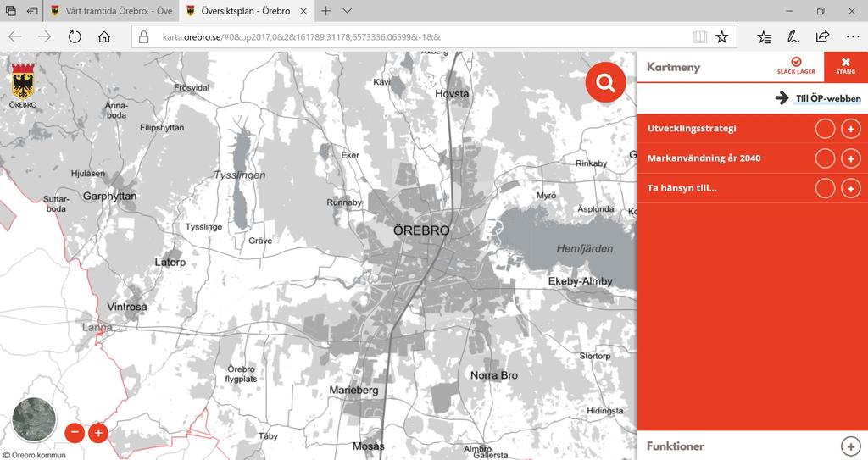Viewport: 868px width, 460px height.
Task: Open the tab preview dropdown chevron
Action: (347, 10)
